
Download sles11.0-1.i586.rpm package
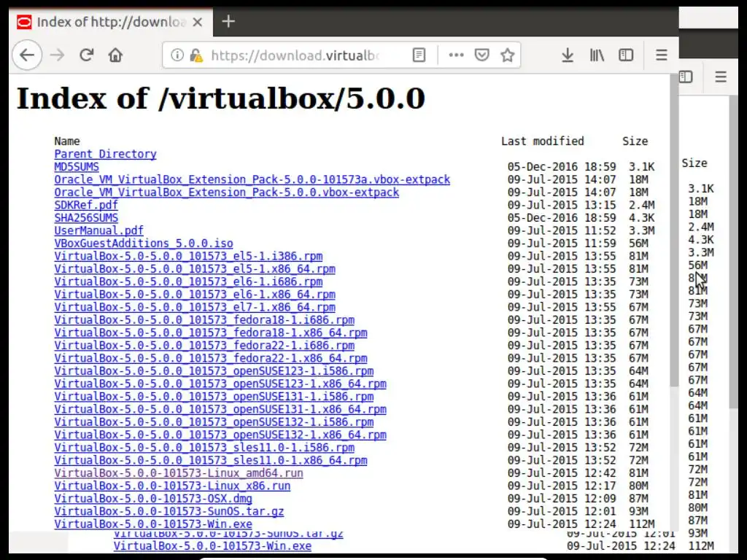[204, 448]
